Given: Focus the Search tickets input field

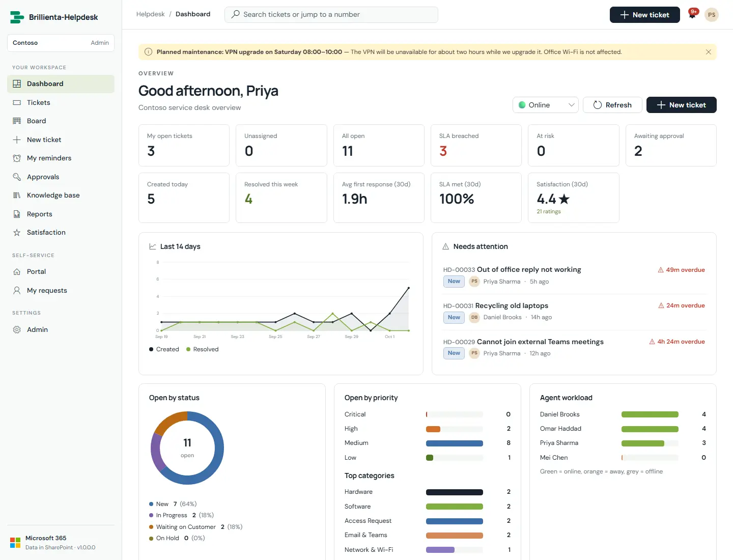Looking at the screenshot, I should tap(331, 15).
